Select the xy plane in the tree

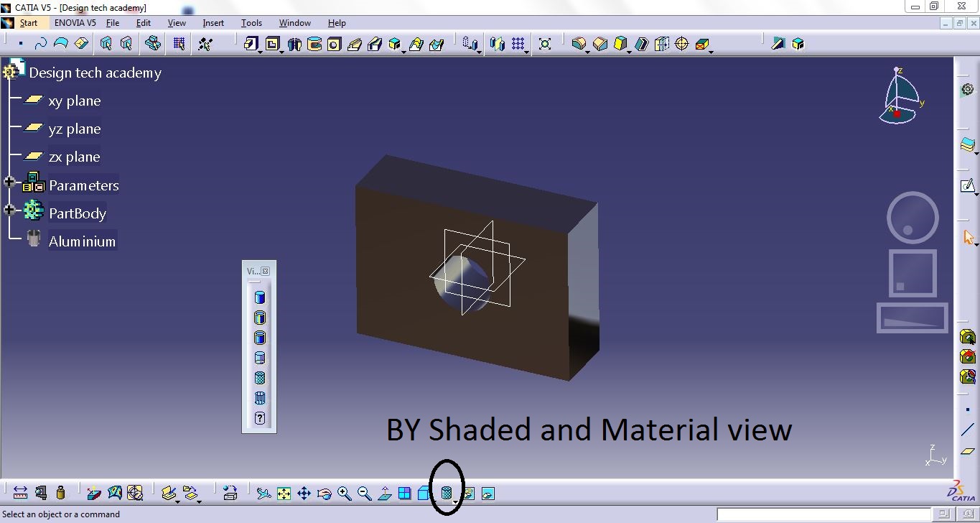[x=74, y=101]
